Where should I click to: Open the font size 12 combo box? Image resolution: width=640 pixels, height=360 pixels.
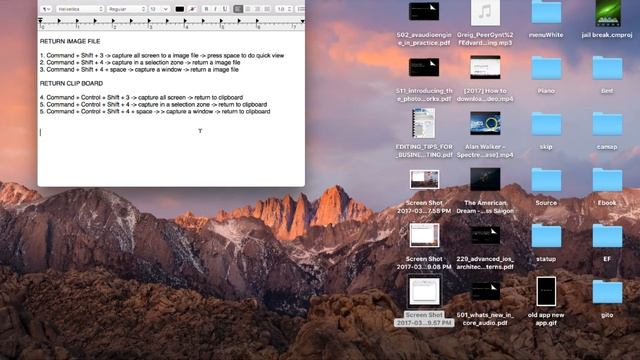(x=159, y=9)
